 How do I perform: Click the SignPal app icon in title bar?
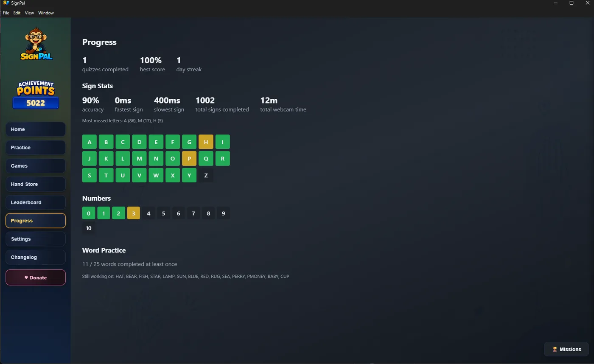[6, 3]
